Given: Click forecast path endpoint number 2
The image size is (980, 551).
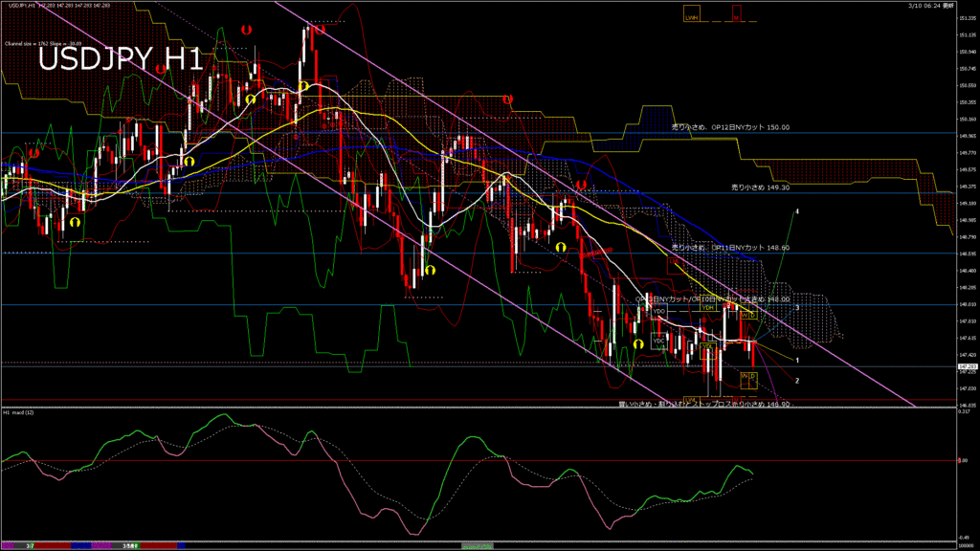Looking at the screenshot, I should click(797, 380).
